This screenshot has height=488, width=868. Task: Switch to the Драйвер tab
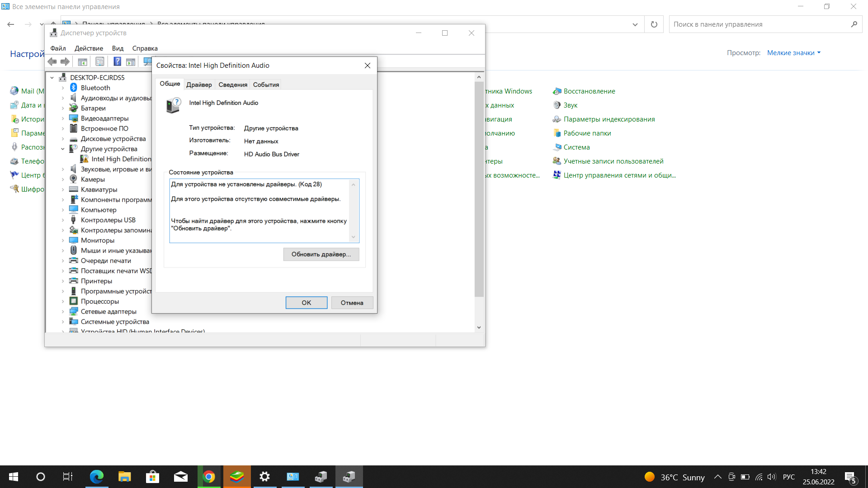pyautogui.click(x=199, y=84)
